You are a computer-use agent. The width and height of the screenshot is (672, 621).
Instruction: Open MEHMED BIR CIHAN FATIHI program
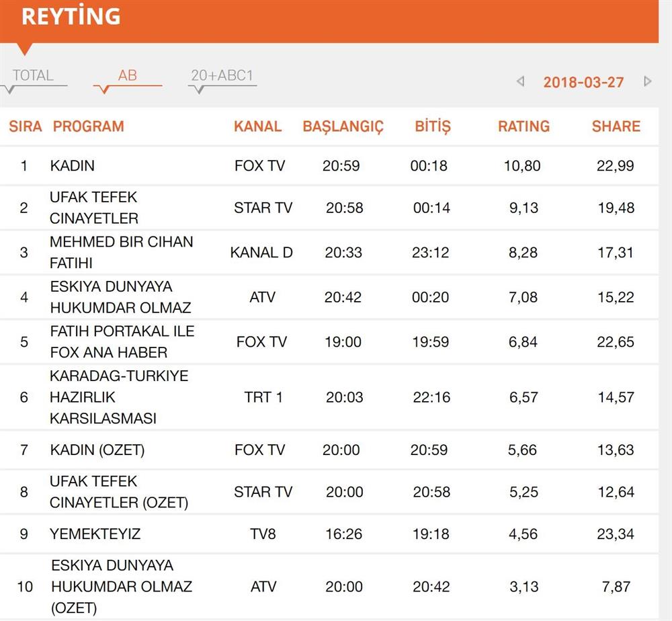[121, 252]
